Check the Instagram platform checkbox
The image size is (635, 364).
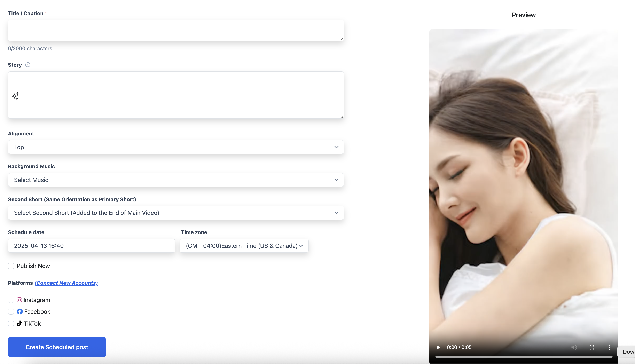click(11, 300)
